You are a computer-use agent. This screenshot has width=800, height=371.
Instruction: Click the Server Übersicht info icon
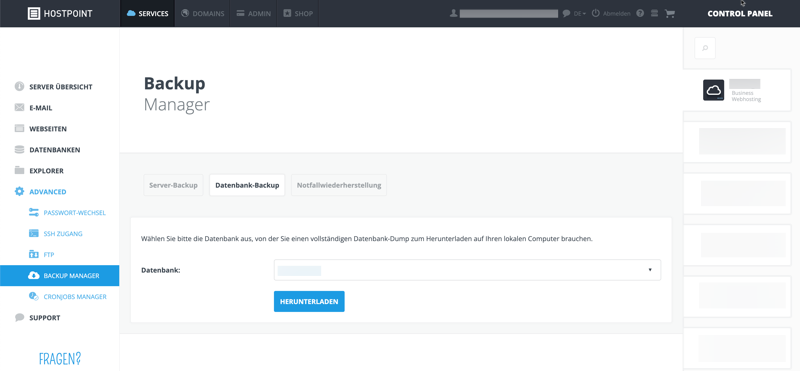(x=19, y=86)
